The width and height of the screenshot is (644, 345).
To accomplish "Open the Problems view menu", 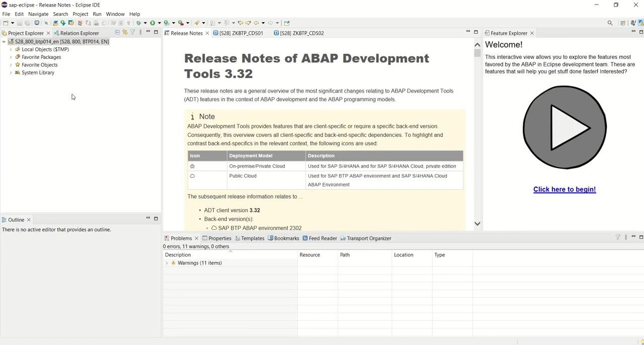I will [626, 237].
